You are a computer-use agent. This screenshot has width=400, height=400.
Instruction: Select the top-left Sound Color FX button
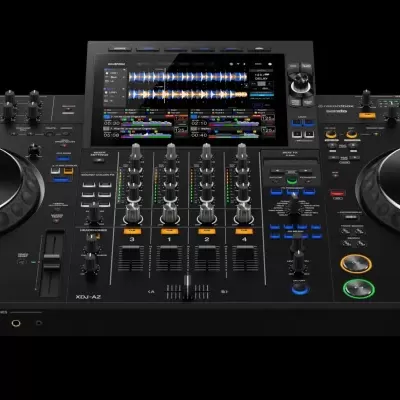(x=88, y=184)
